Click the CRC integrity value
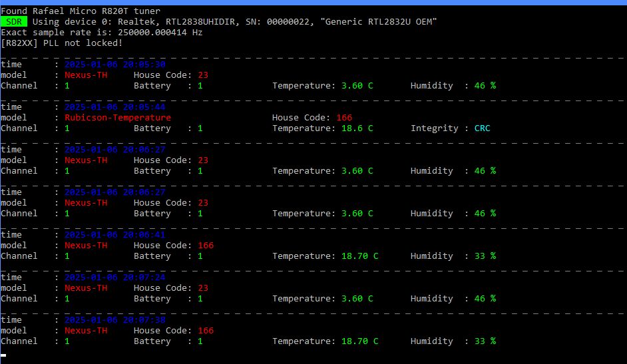627x364 pixels. (482, 128)
